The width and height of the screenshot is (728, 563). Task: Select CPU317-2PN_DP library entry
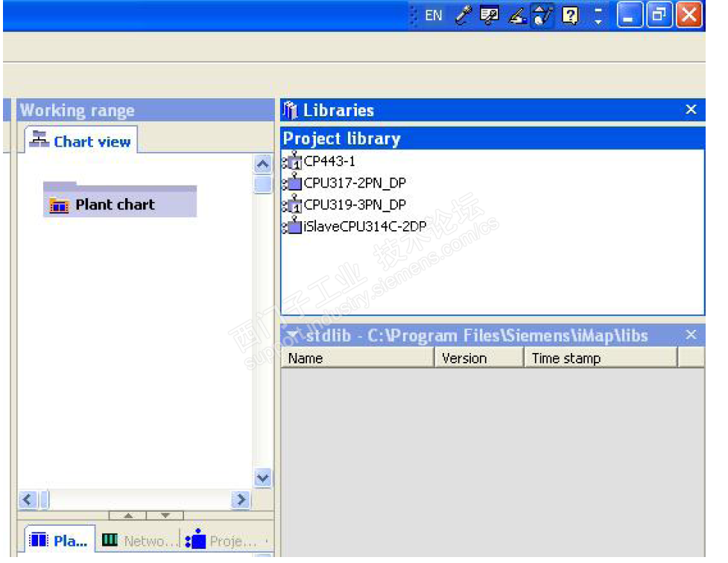pyautogui.click(x=355, y=183)
